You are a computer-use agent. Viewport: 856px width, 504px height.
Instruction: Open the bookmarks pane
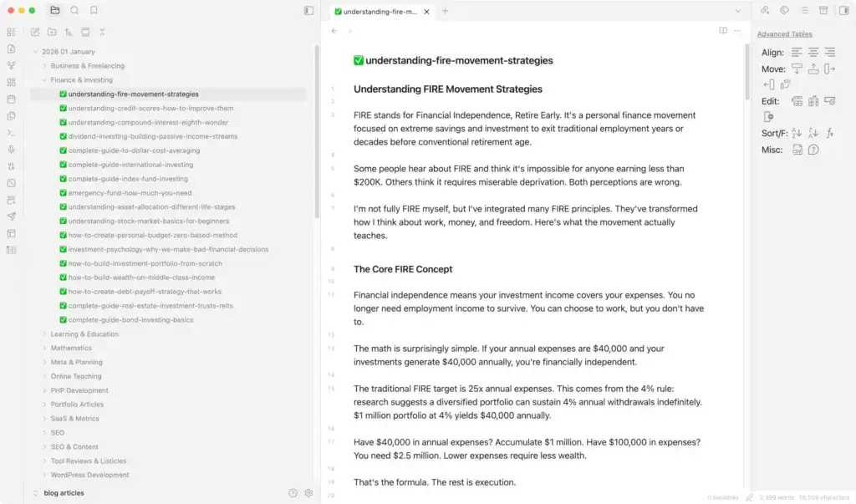[94, 11]
